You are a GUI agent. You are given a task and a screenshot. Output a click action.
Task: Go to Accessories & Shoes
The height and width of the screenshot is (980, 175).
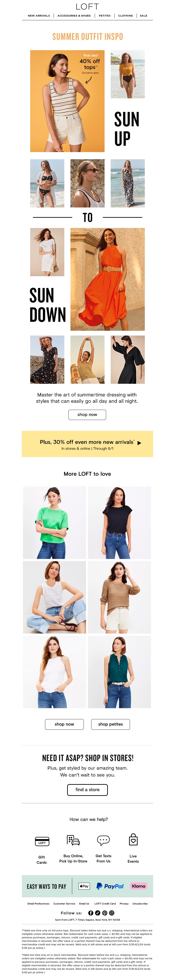[74, 15]
